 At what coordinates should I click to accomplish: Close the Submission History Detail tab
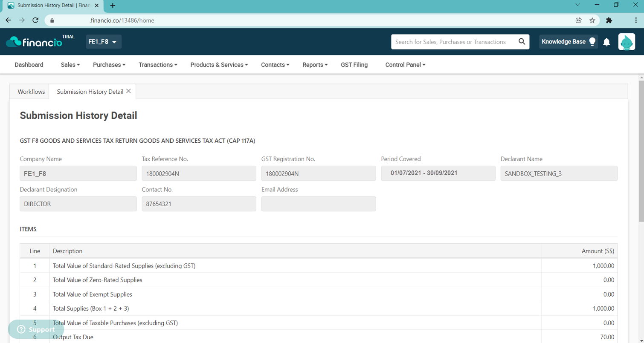point(128,91)
